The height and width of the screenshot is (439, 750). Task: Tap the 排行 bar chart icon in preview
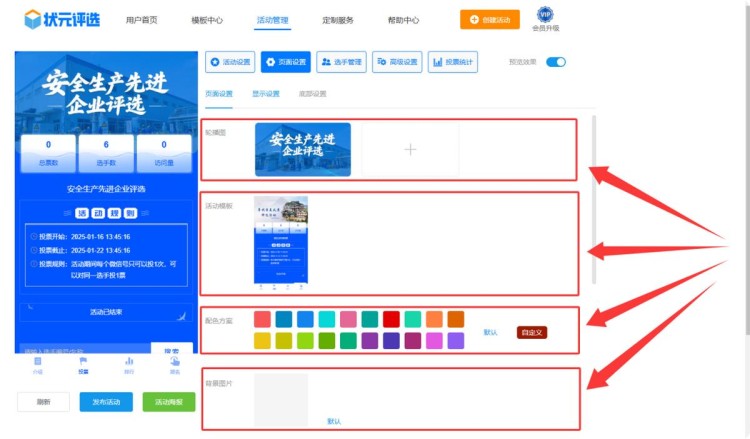pos(129,363)
